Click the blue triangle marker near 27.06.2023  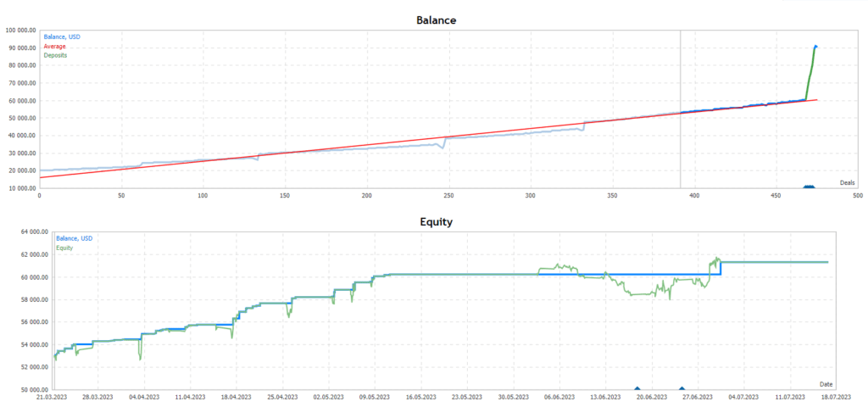tap(682, 387)
